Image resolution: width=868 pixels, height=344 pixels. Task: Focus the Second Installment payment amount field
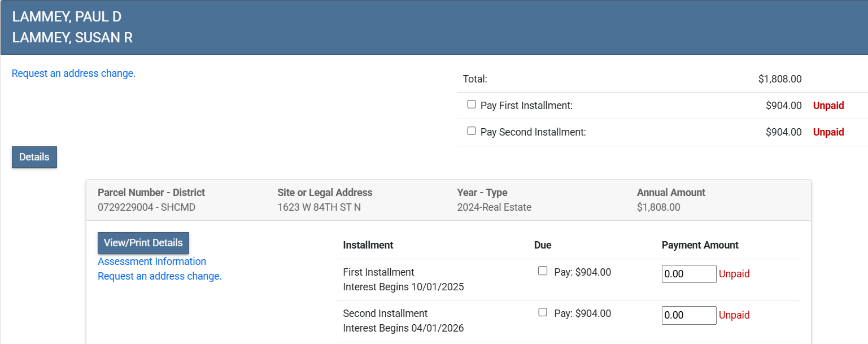point(688,315)
